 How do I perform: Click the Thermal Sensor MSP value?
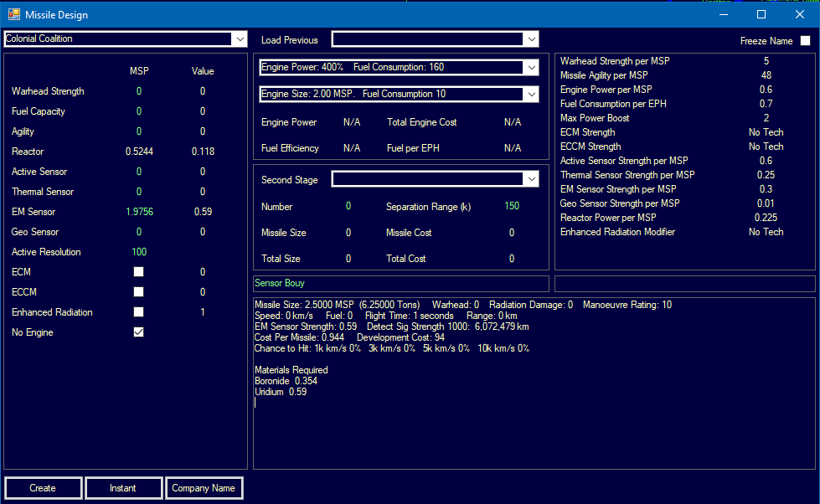(x=139, y=192)
